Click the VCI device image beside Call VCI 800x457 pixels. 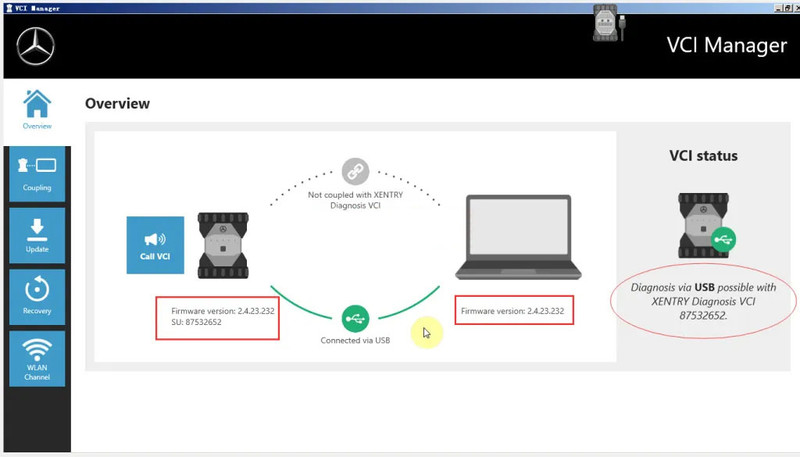pos(223,245)
